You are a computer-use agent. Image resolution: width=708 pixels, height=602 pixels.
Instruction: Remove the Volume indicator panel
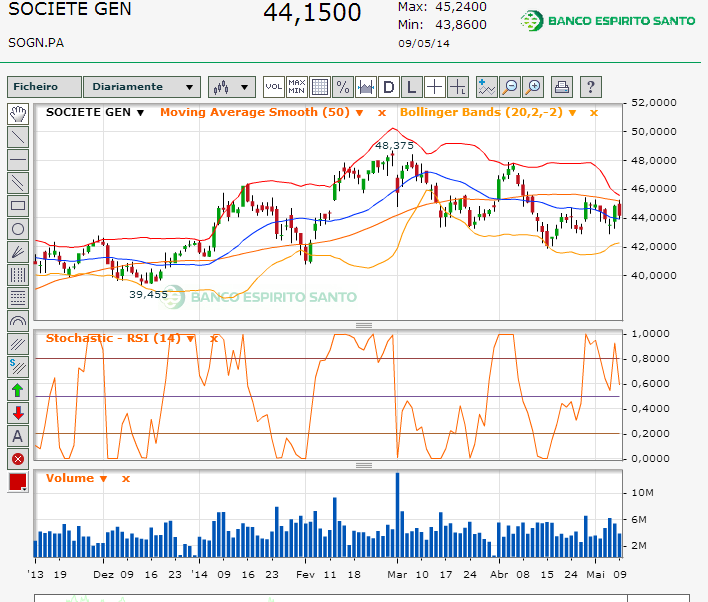[126, 479]
